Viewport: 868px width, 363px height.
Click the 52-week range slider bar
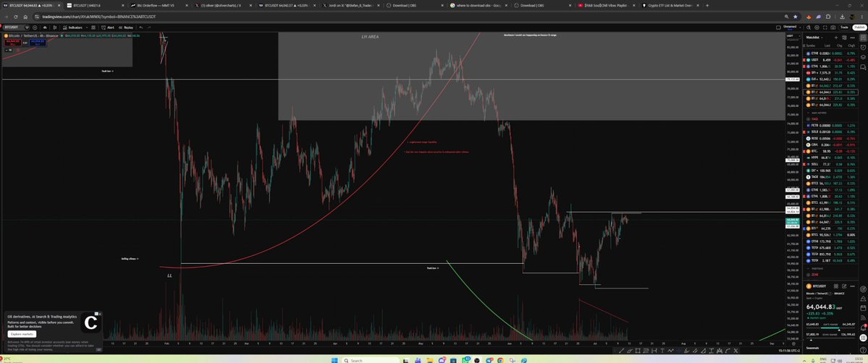(830, 338)
